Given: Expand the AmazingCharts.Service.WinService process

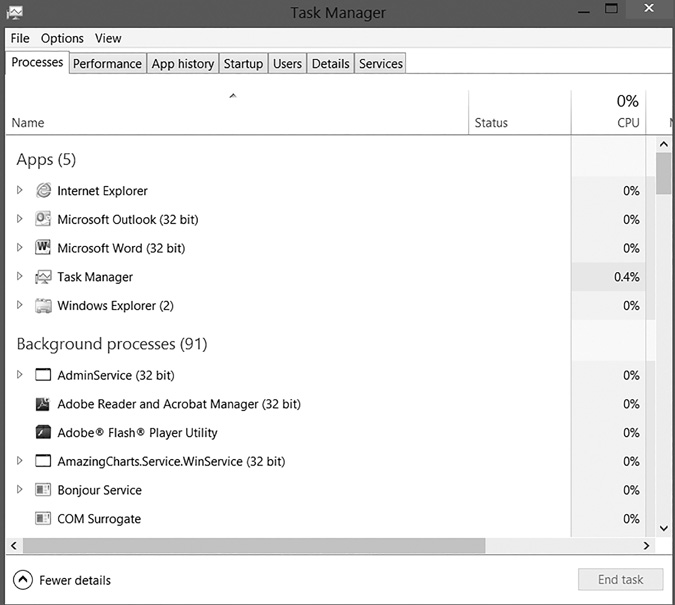Looking at the screenshot, I should [x=19, y=461].
